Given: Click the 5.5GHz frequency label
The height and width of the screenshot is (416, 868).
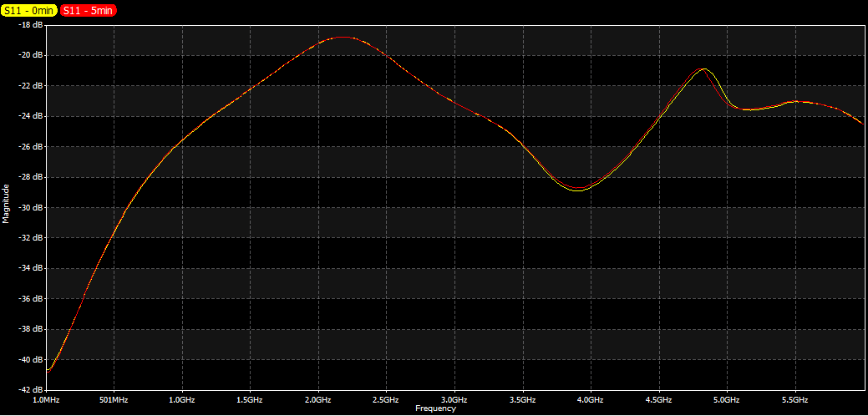Looking at the screenshot, I should (795, 399).
